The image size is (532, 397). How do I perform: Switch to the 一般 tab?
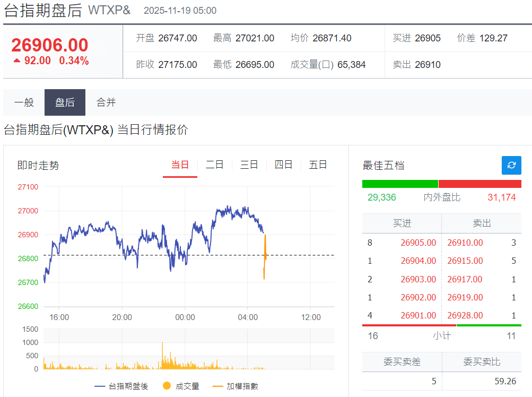23,102
